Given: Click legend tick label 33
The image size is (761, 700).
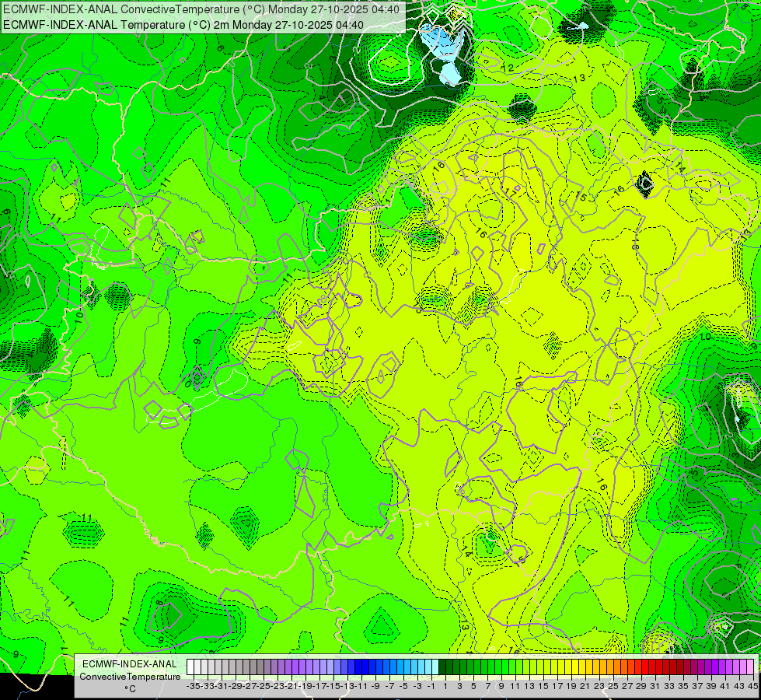Looking at the screenshot, I should (670, 686).
